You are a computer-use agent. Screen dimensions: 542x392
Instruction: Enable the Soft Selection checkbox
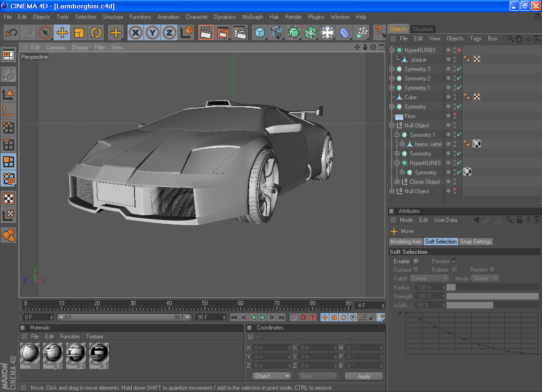coord(416,261)
